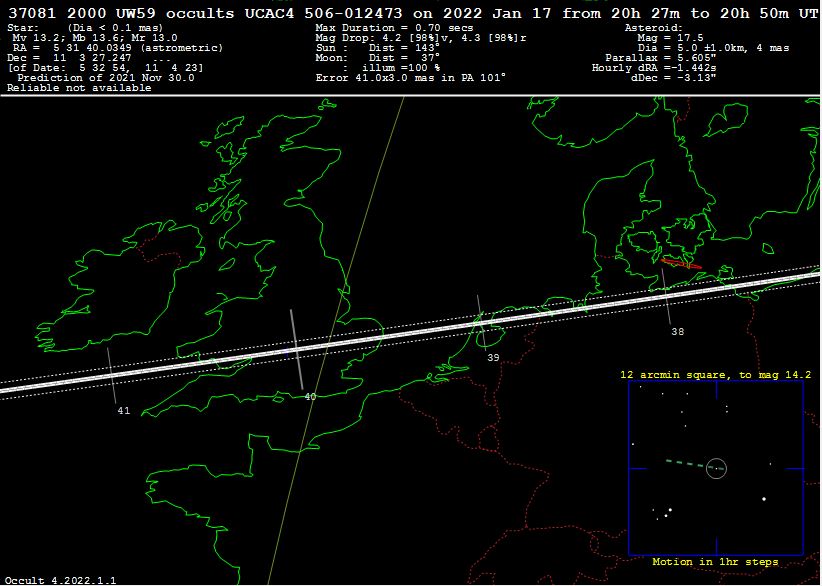Screen dimensions: 822x586
Task: Click the '12 arcmin square, to mag 14.2' label
Action: point(715,374)
